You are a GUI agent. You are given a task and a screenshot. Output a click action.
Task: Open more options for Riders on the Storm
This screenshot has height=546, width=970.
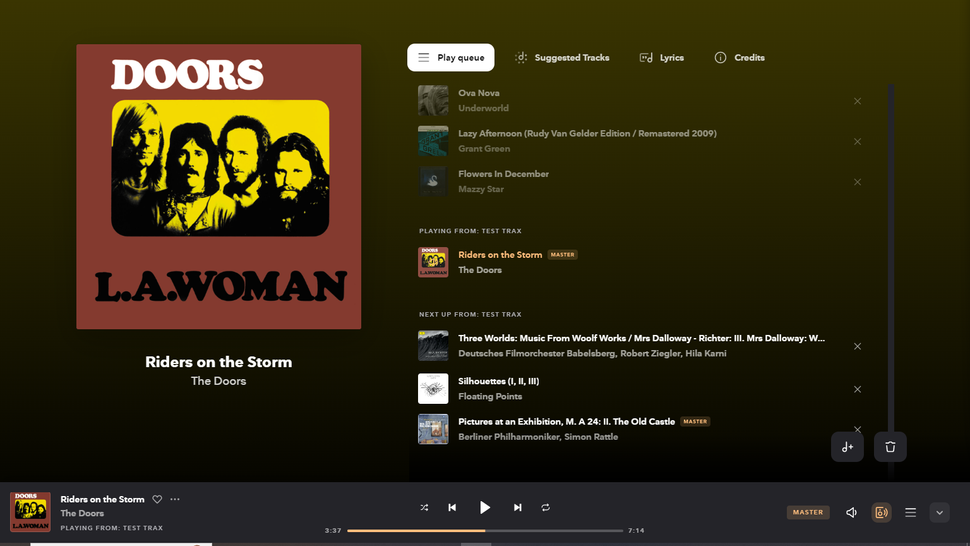175,499
